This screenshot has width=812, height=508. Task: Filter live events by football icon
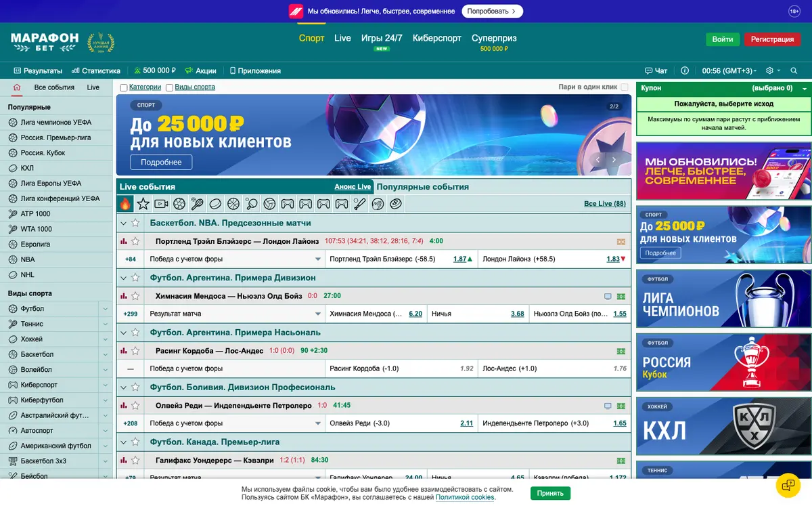point(179,203)
